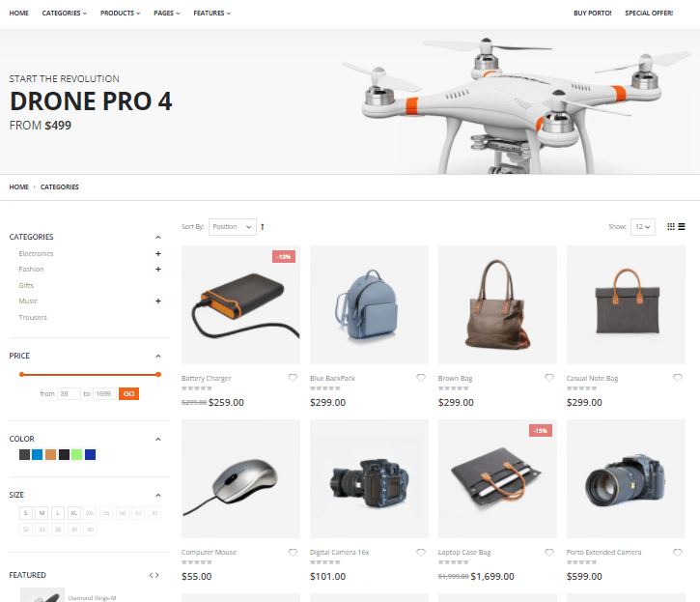
Task: Add Computer Mouse to wishlist heart
Action: click(293, 552)
